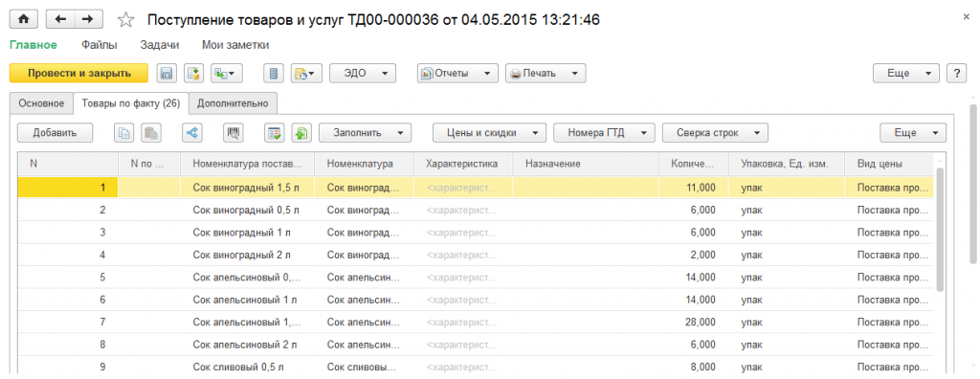Open the Номера ГТД dropdown
The height and width of the screenshot is (379, 980).
[604, 133]
